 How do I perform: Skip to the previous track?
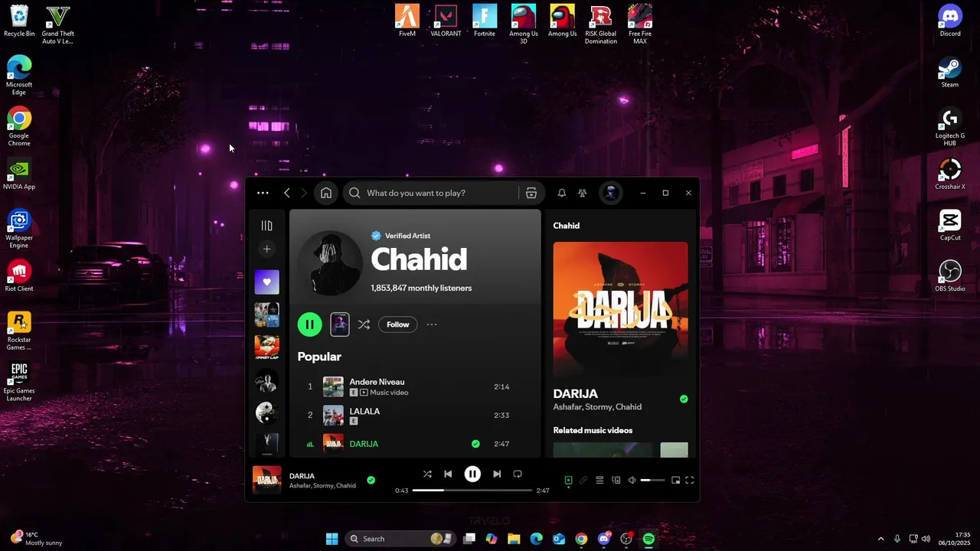(x=448, y=474)
